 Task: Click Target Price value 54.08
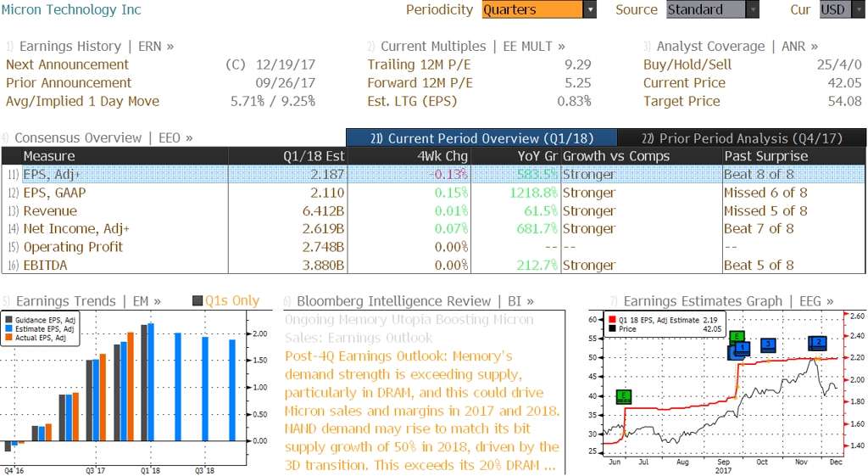pos(844,101)
